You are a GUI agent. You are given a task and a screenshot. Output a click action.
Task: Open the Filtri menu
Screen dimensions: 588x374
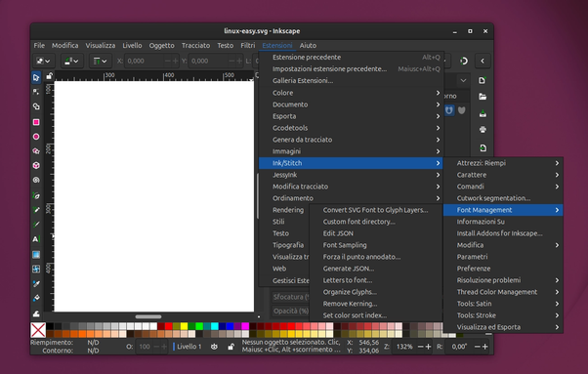tap(248, 45)
